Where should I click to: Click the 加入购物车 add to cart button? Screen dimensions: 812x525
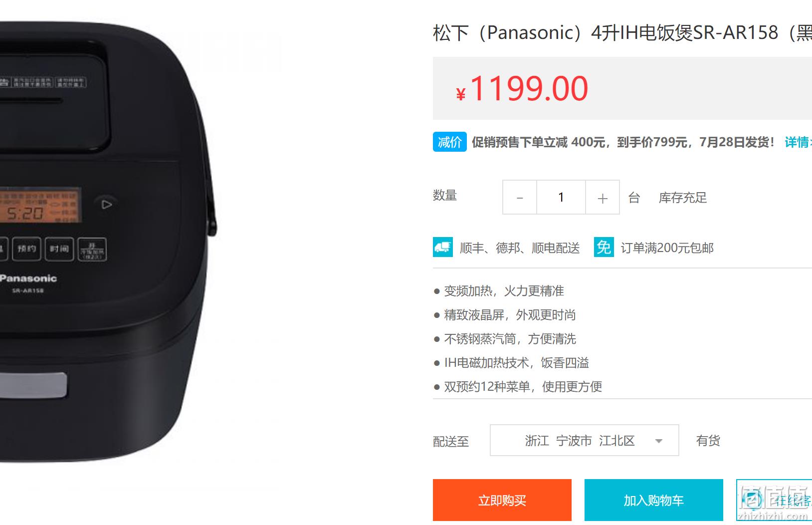[654, 500]
